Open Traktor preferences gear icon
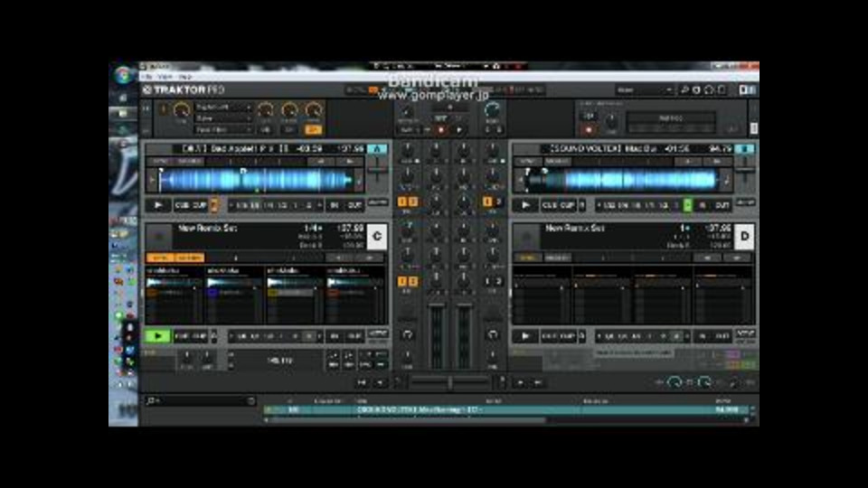Screen dimensions: 868x488 click(x=697, y=89)
